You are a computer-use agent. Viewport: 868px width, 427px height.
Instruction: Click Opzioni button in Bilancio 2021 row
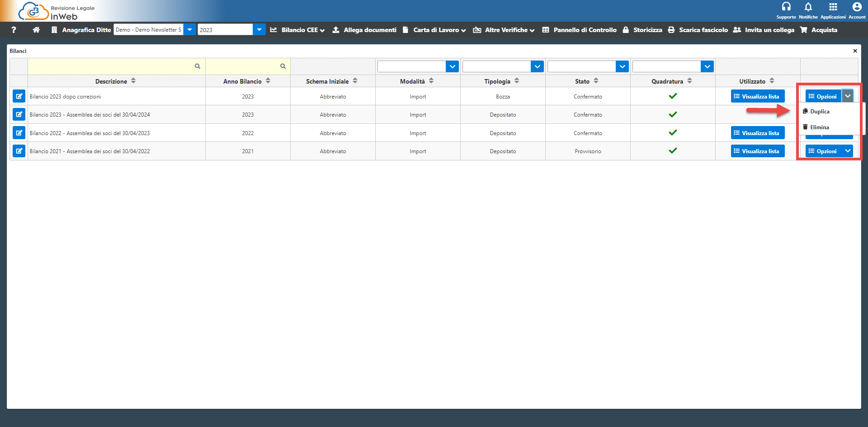pos(823,151)
